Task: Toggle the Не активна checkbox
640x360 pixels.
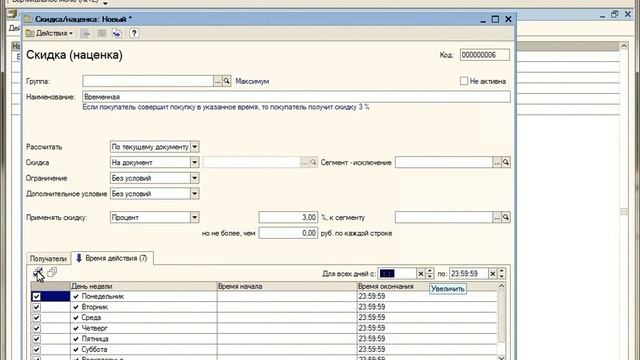Action: pyautogui.click(x=464, y=81)
